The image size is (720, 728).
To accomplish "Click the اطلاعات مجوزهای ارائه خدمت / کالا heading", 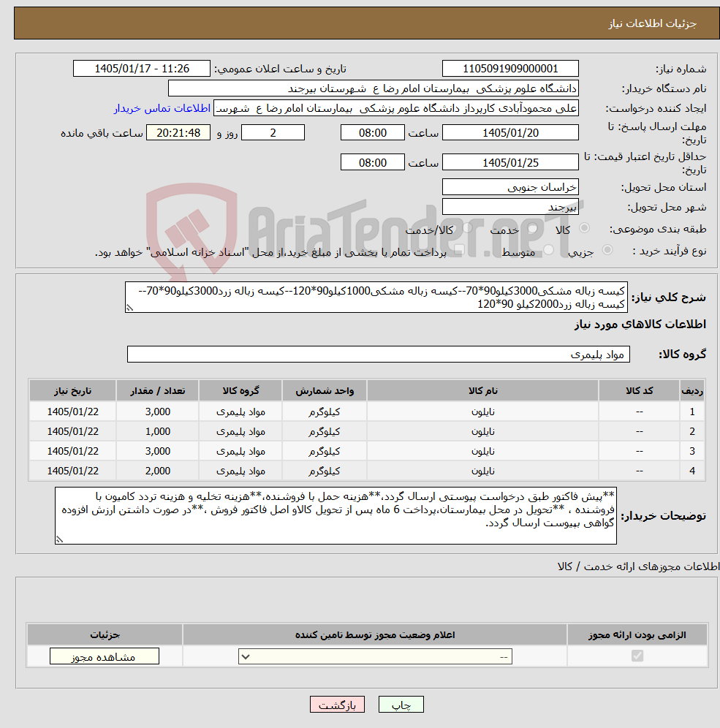I will point(638,566).
